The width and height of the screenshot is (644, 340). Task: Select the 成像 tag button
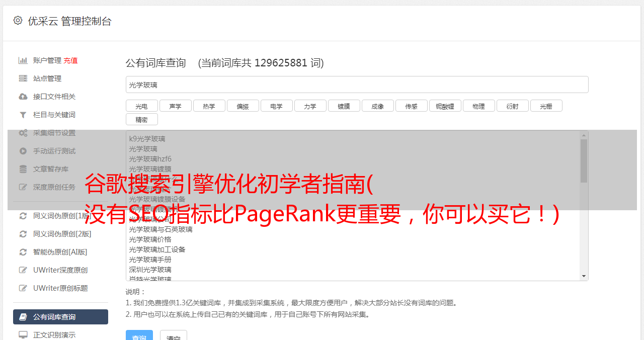(x=377, y=106)
